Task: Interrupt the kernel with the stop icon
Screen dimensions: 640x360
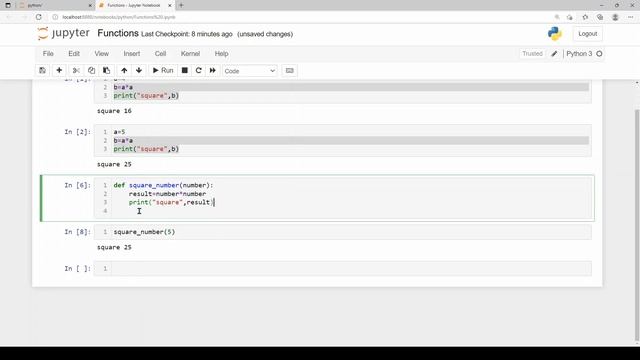Action: pyautogui.click(x=184, y=71)
